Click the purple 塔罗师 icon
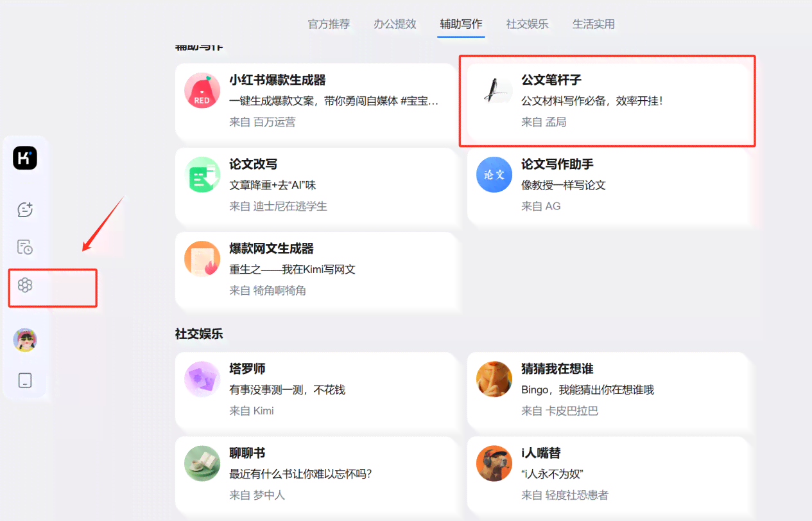Image resolution: width=812 pixels, height=521 pixels. click(x=202, y=379)
